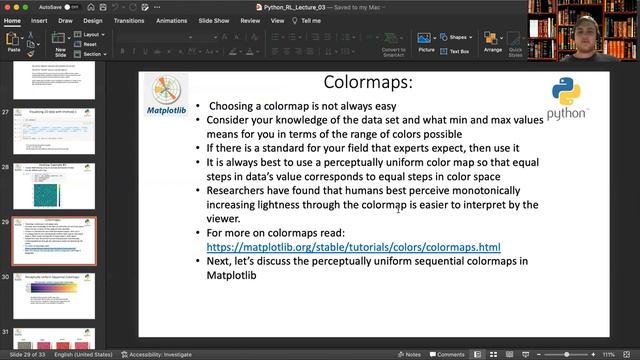Image resolution: width=640 pixels, height=360 pixels.
Task: Click the Copy icon
Action: (x=31, y=44)
